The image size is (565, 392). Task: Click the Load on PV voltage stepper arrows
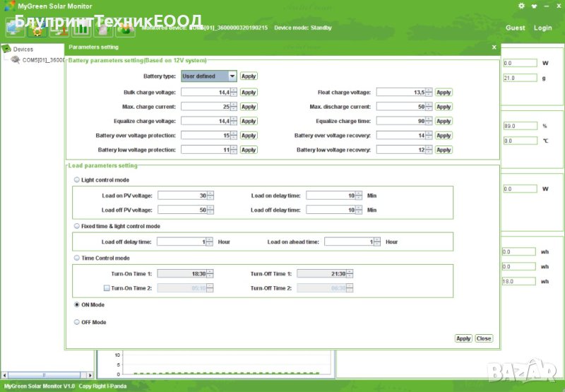click(210, 196)
